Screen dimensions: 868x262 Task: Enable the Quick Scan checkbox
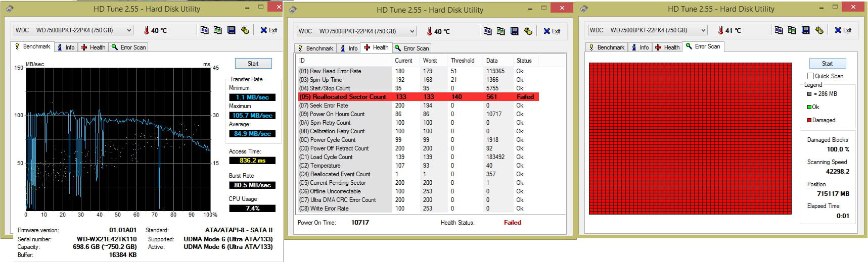coord(811,76)
